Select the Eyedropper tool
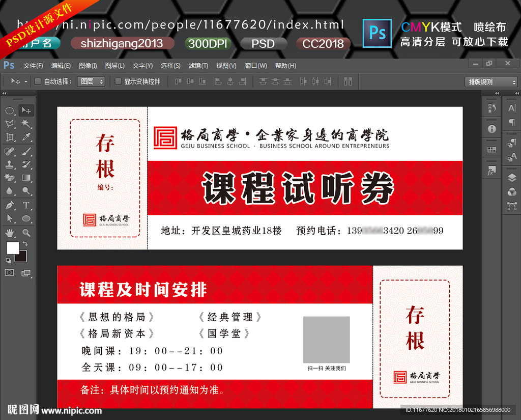Viewport: 521px width, 420px height. [x=26, y=136]
